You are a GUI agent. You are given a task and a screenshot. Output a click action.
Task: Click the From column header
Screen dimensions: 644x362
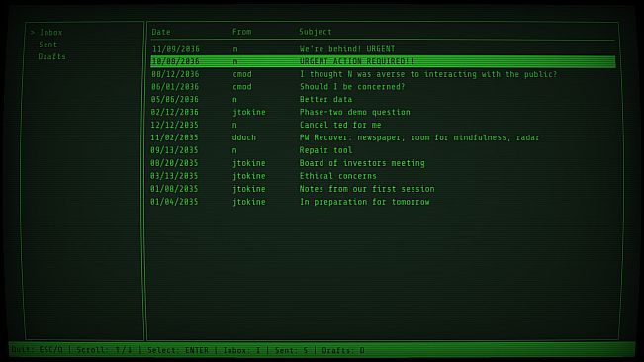[242, 32]
